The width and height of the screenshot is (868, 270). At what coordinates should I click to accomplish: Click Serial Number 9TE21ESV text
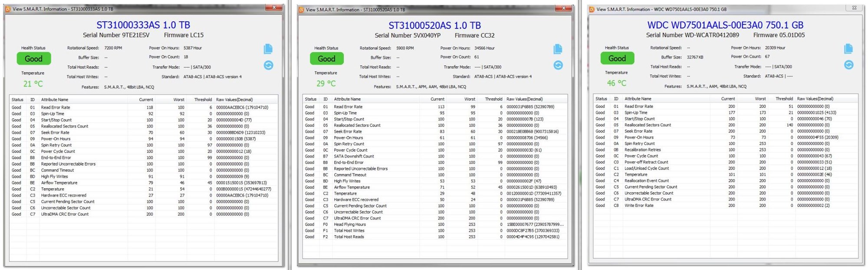(x=116, y=35)
